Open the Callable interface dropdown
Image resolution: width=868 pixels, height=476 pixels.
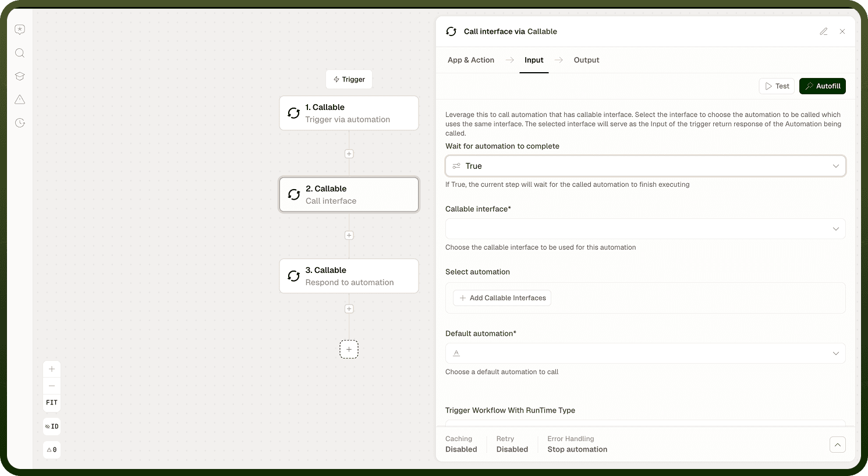click(646, 229)
